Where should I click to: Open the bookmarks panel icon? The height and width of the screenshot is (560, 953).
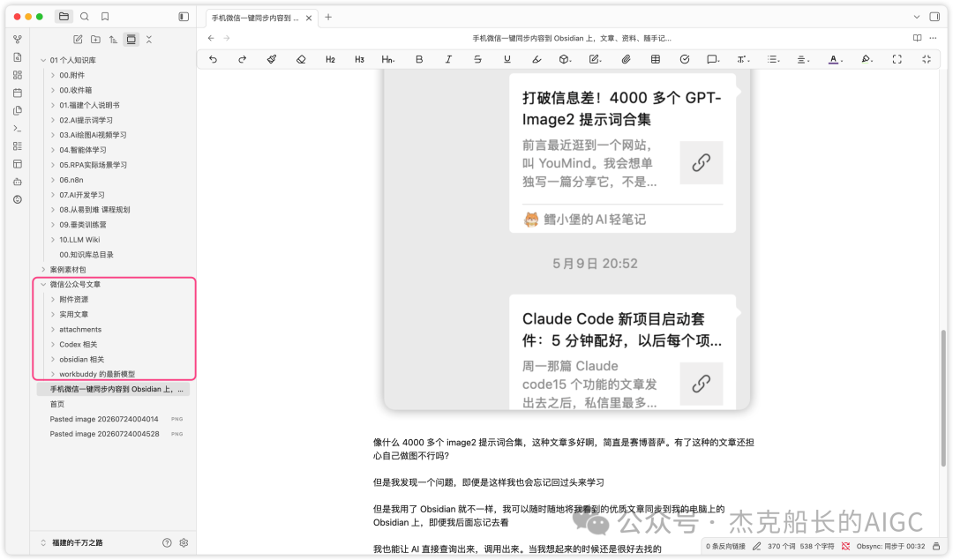coord(105,17)
